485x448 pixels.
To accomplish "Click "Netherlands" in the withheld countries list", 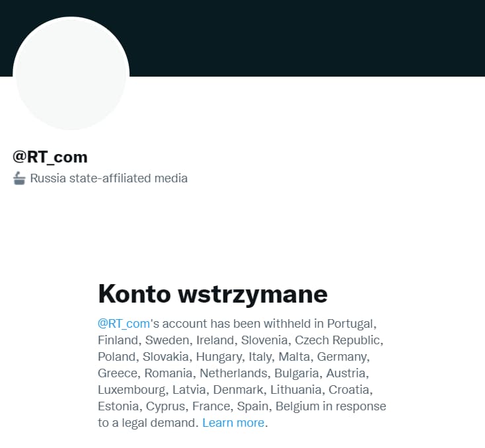I will click(233, 373).
